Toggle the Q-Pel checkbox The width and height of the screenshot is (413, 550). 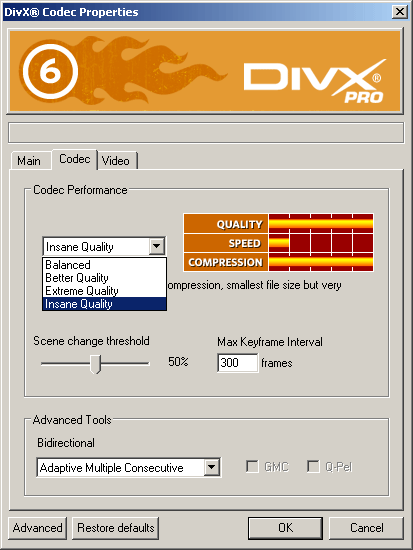pos(313,467)
